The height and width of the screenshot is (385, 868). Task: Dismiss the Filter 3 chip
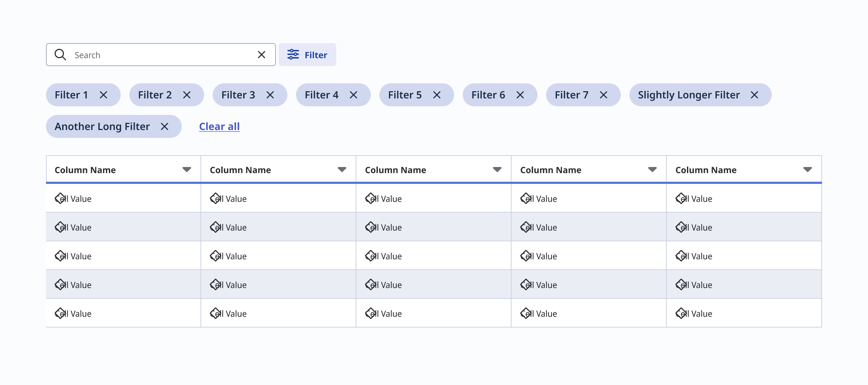click(x=270, y=95)
